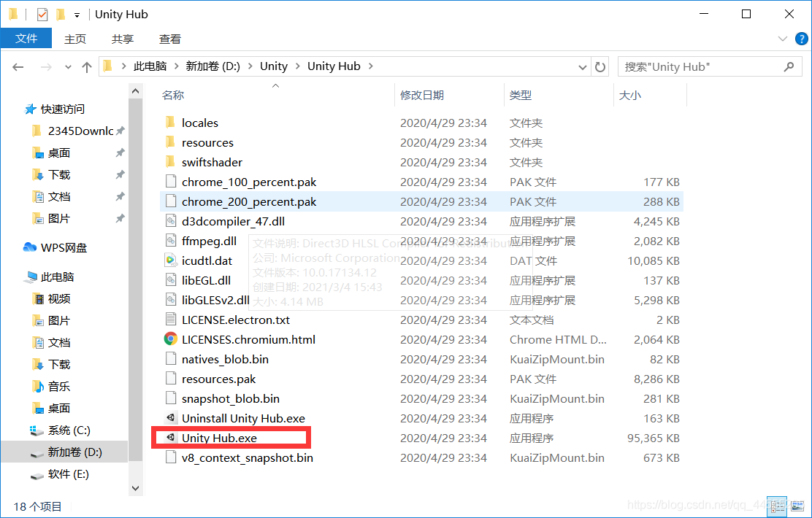Screen dimensions: 812x518
Task: Click 此电脑 in the address breadcrumb
Action: [150, 66]
